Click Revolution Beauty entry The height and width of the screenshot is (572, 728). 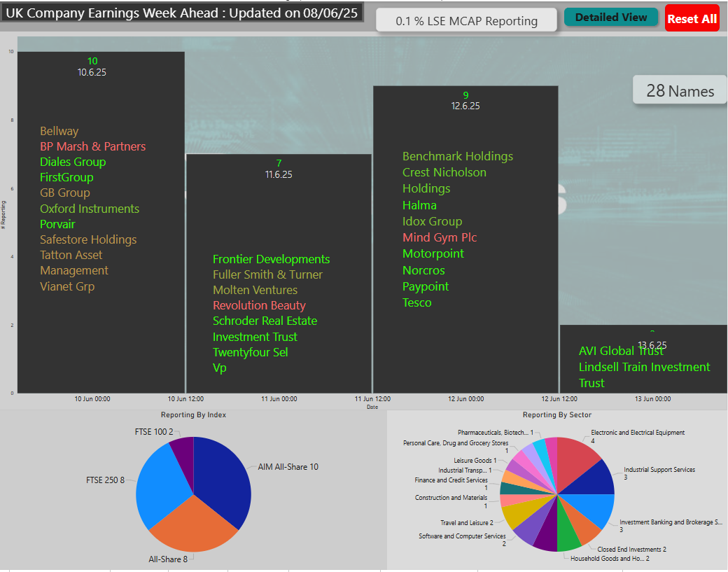click(x=259, y=305)
